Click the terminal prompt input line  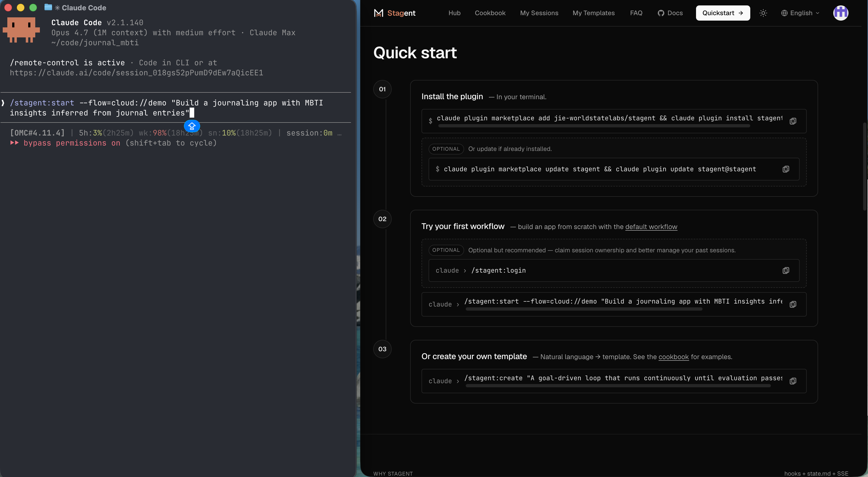coord(175,108)
